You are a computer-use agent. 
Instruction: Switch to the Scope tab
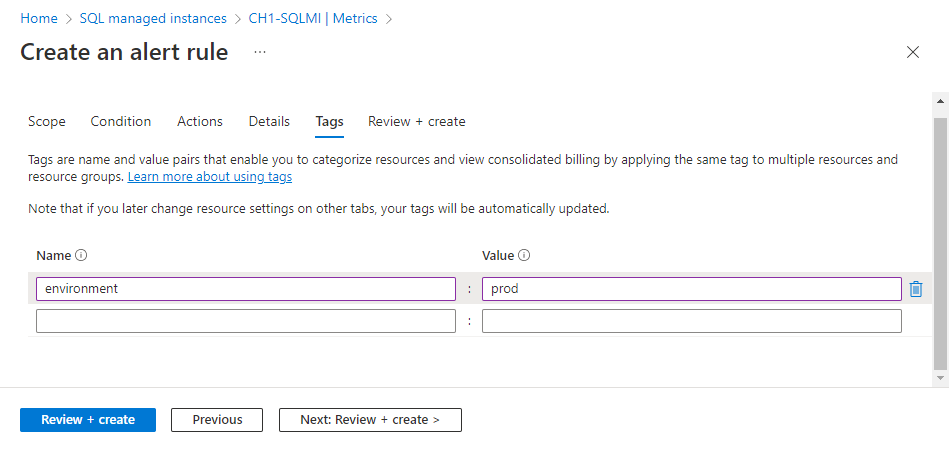tap(47, 121)
